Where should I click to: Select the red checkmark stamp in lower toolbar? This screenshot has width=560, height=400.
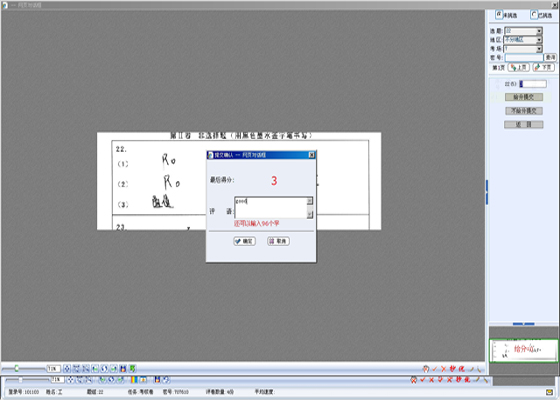tap(422, 379)
